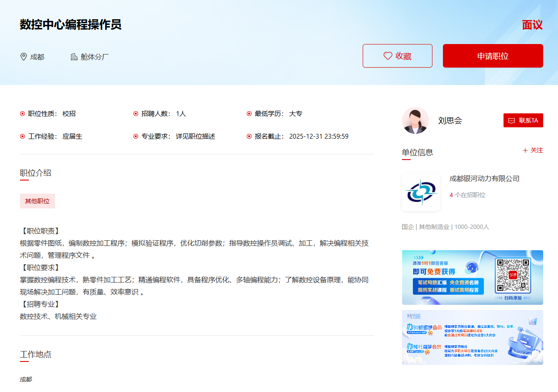Image resolution: width=558 pixels, height=392 pixels.
Task: Click the 舱体分厂 department text
Action: [95, 57]
